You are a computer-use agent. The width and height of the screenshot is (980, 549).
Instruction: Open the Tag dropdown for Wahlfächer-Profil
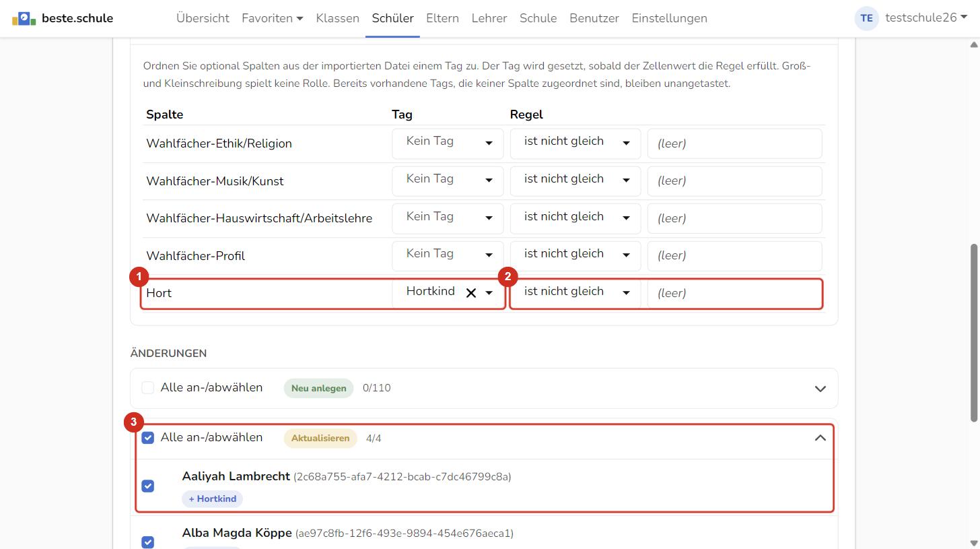point(448,256)
